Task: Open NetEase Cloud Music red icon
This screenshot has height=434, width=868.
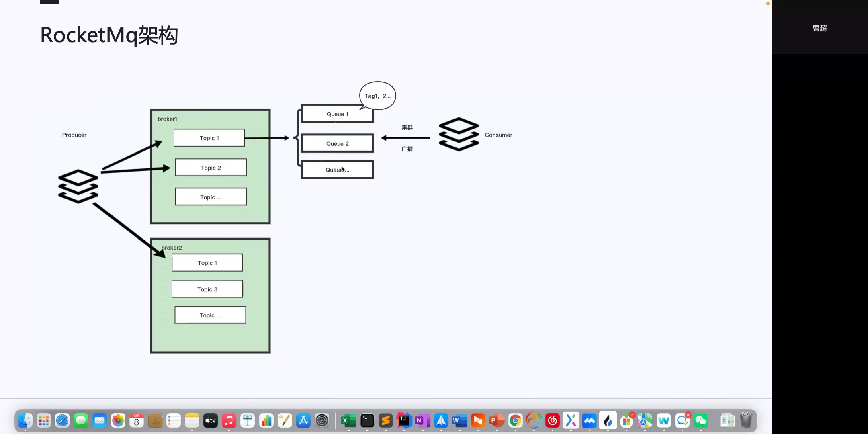Action: pos(553,421)
